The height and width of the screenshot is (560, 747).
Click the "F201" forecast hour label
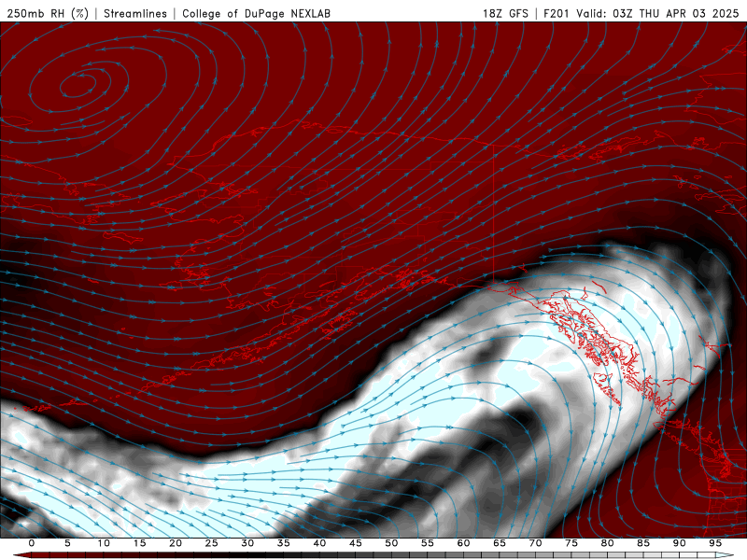point(557,13)
